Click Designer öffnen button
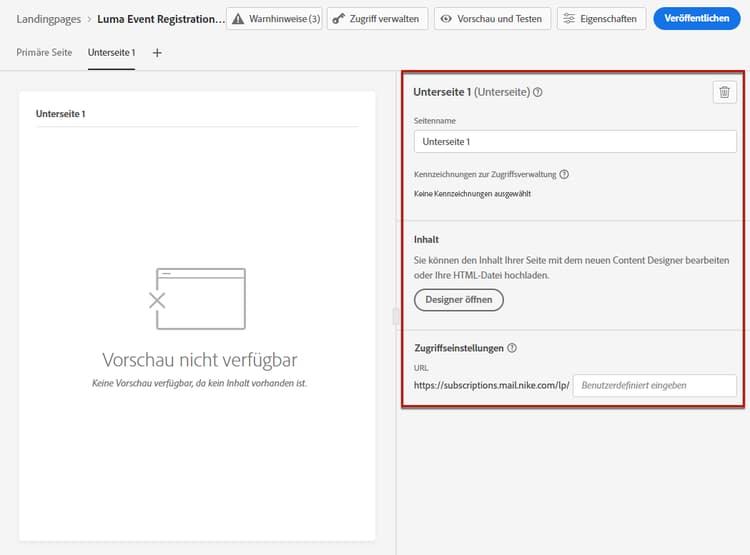 pos(459,300)
